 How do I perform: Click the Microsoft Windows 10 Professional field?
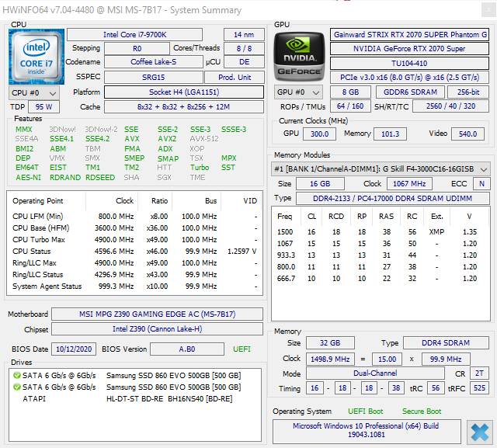[x=367, y=430]
